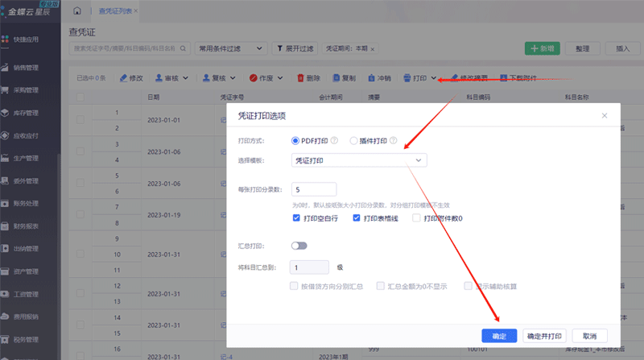Remove the 凭证期间: 本期 filter tag
The width and height of the screenshot is (644, 360).
pyautogui.click(x=373, y=49)
